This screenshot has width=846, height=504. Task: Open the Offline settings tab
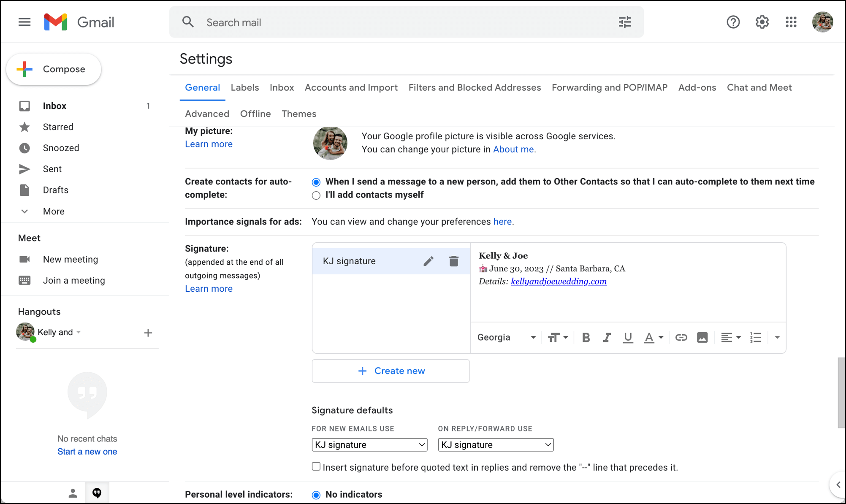255,114
